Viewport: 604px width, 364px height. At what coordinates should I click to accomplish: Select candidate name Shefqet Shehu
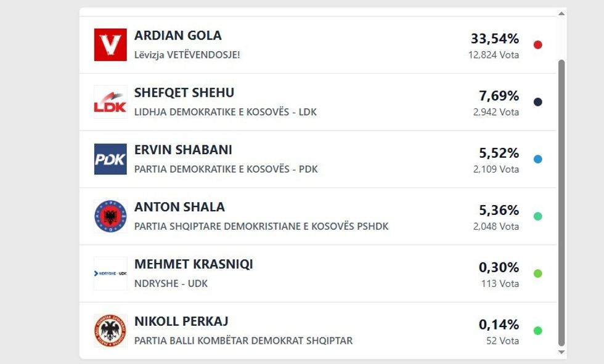click(x=184, y=93)
